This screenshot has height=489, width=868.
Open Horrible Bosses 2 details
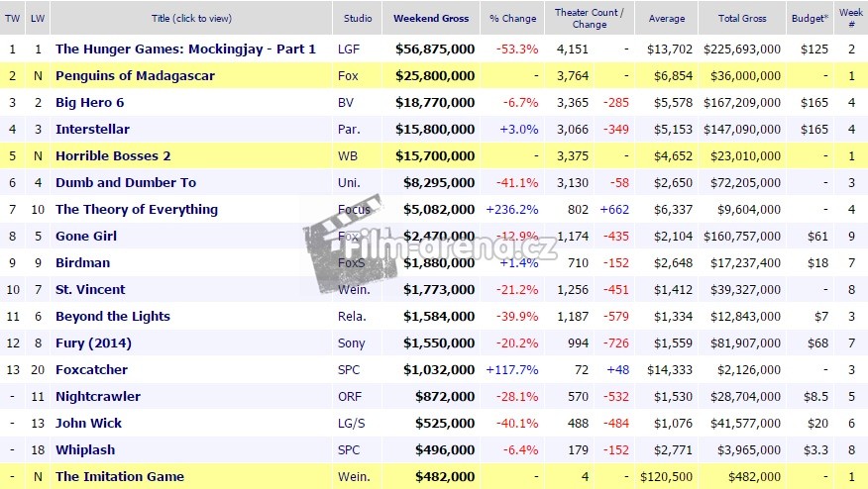(x=113, y=155)
